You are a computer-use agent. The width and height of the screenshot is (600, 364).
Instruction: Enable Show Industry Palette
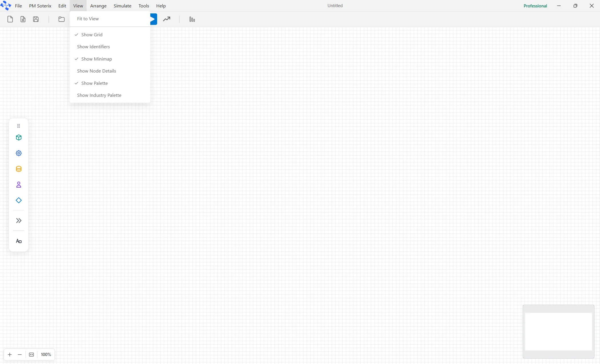tap(110, 95)
